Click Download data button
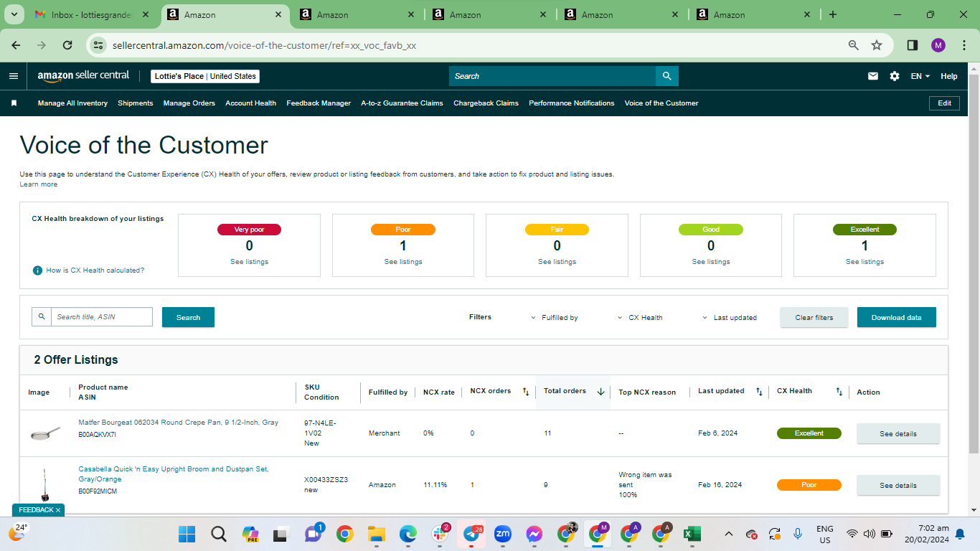 pyautogui.click(x=897, y=317)
